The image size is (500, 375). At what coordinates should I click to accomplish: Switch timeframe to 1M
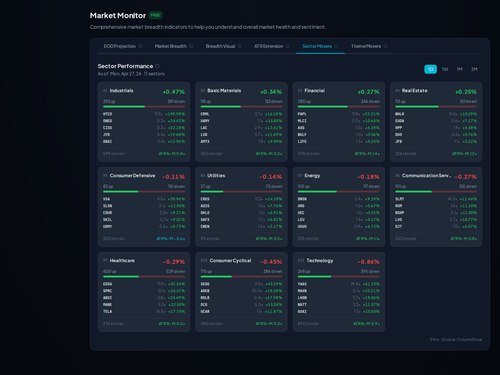click(x=460, y=69)
